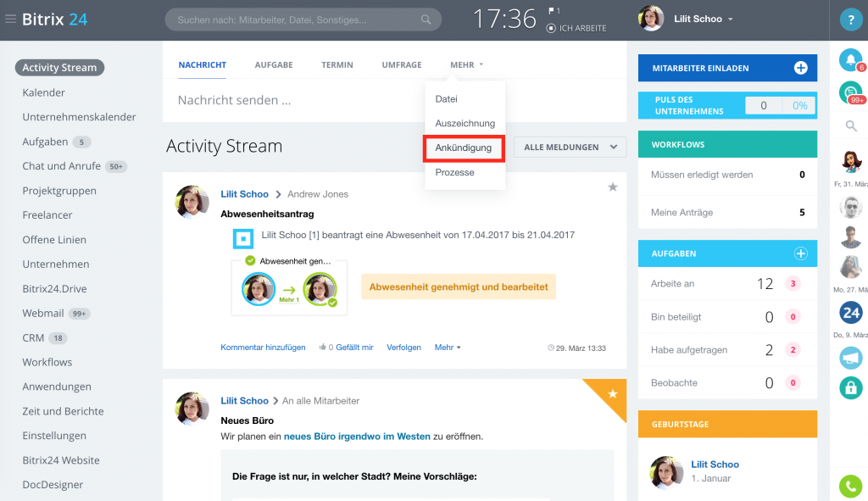Open the notifications bell icon
Screen dimensions: 868x501
pyautogui.click(x=851, y=60)
